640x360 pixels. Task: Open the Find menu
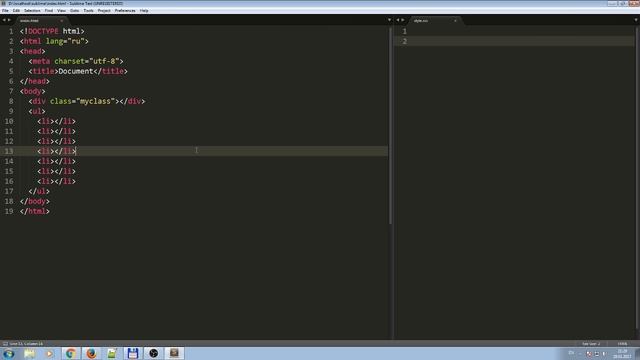tap(49, 11)
